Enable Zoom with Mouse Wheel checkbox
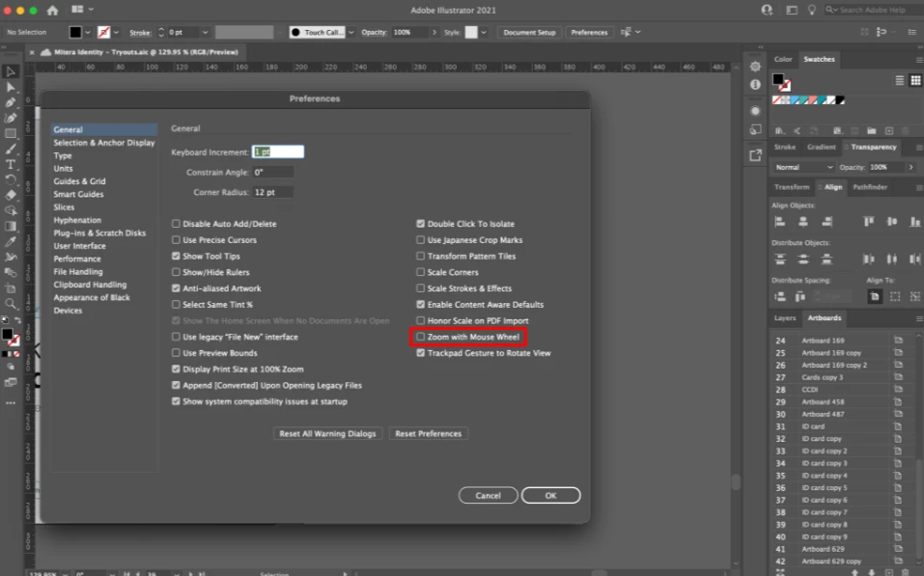 420,337
